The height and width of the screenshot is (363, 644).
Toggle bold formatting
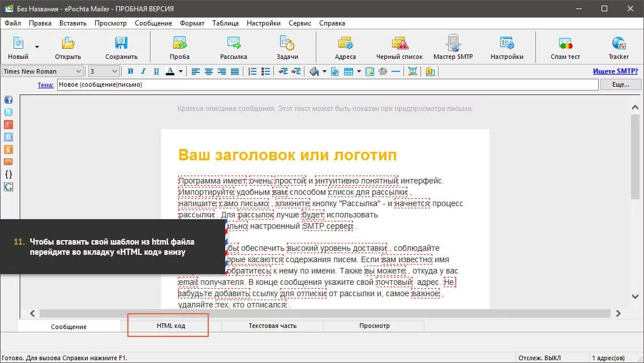pos(130,71)
